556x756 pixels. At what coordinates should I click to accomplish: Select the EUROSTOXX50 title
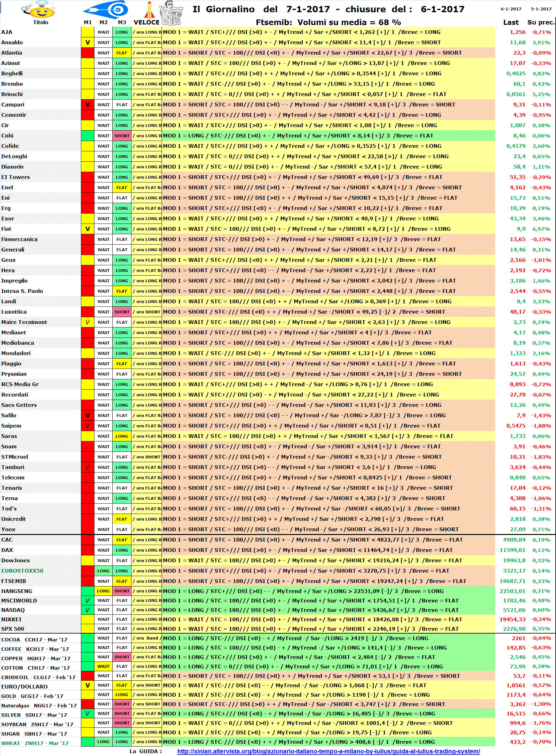pyautogui.click(x=22, y=571)
